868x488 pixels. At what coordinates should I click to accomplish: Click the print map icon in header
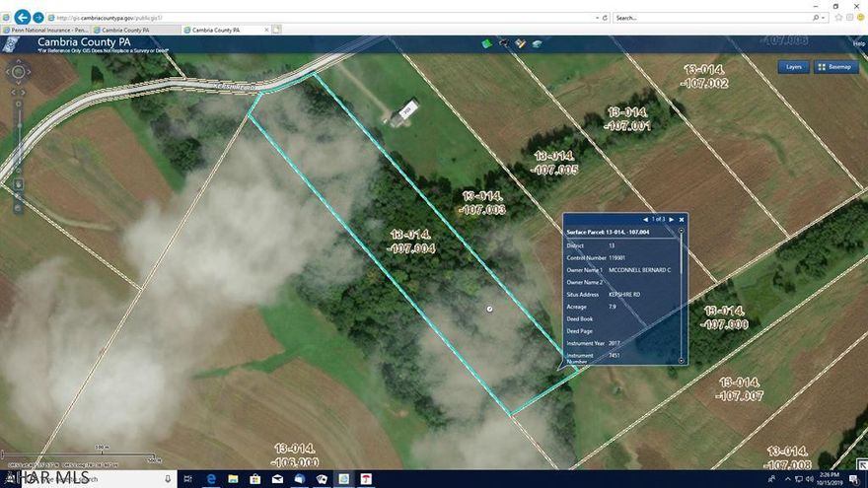coord(537,43)
